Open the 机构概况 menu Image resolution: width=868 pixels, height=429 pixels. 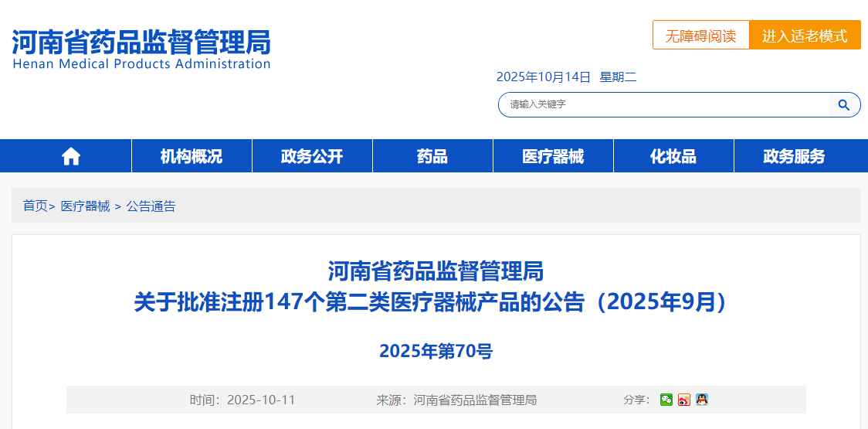pyautogui.click(x=192, y=156)
